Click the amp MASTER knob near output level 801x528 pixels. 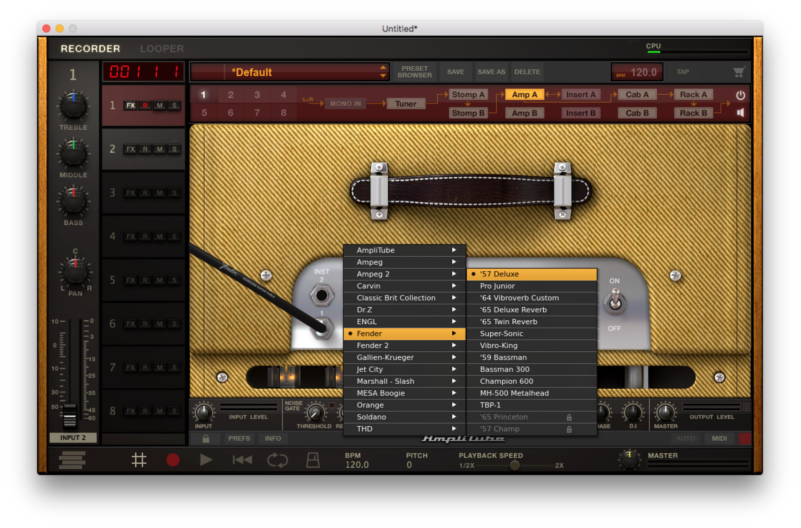point(665,412)
